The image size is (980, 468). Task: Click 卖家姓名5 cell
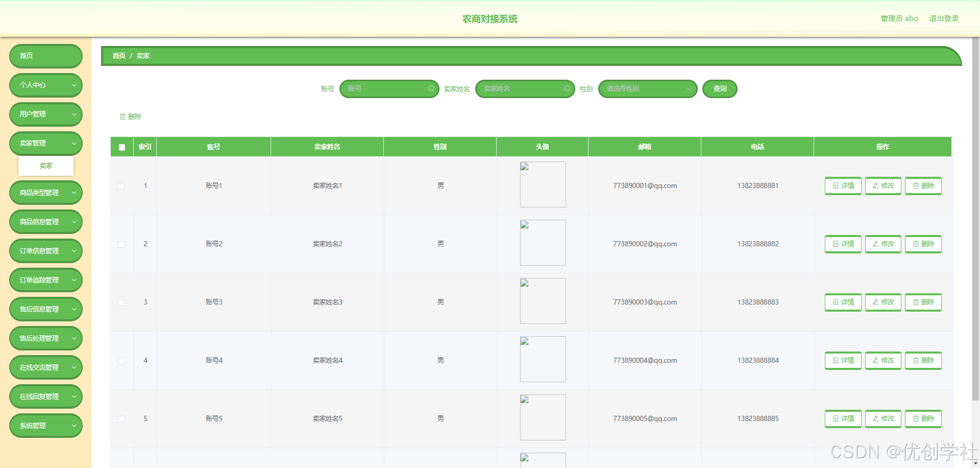pos(328,419)
